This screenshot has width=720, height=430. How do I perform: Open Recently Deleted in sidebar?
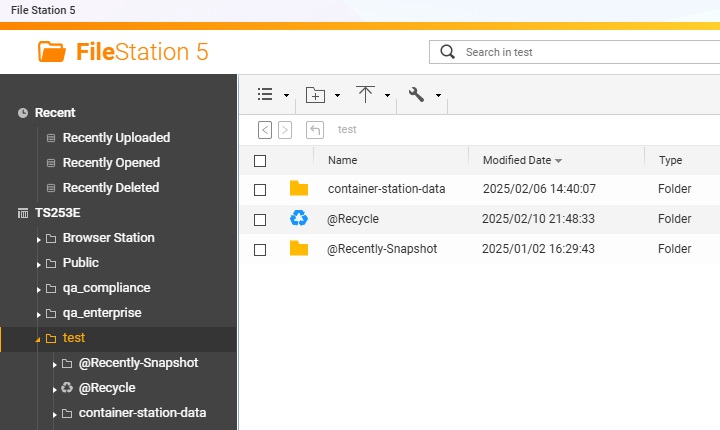click(111, 187)
